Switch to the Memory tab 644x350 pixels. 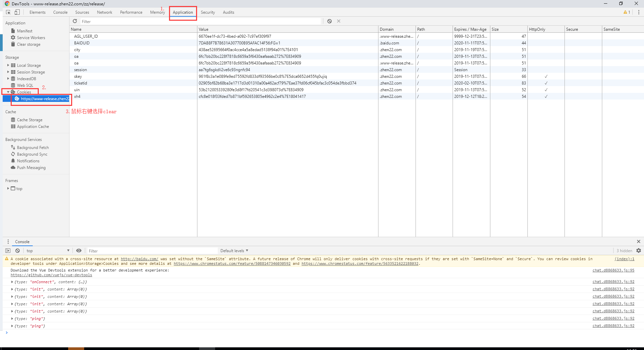157,12
